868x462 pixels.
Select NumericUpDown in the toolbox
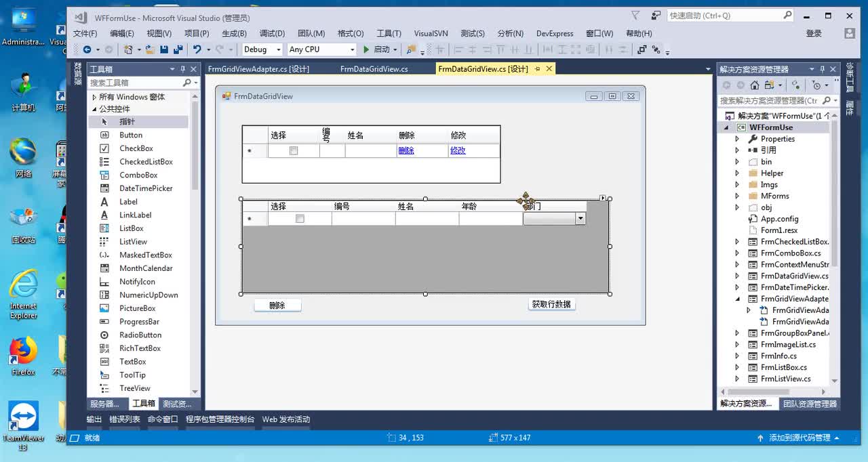click(149, 295)
